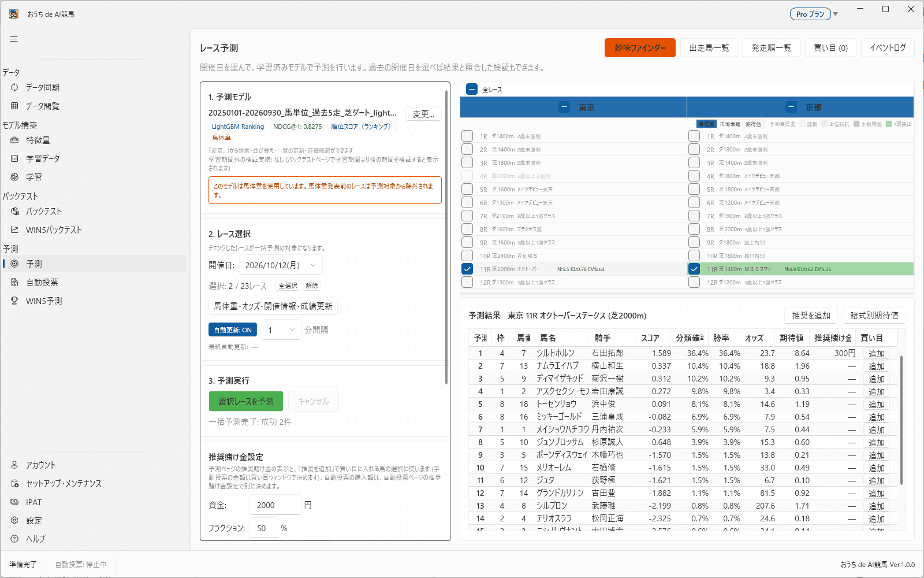The image size is (924, 578).
Task: Switch to 市場乖離 view tab
Action: [730, 124]
